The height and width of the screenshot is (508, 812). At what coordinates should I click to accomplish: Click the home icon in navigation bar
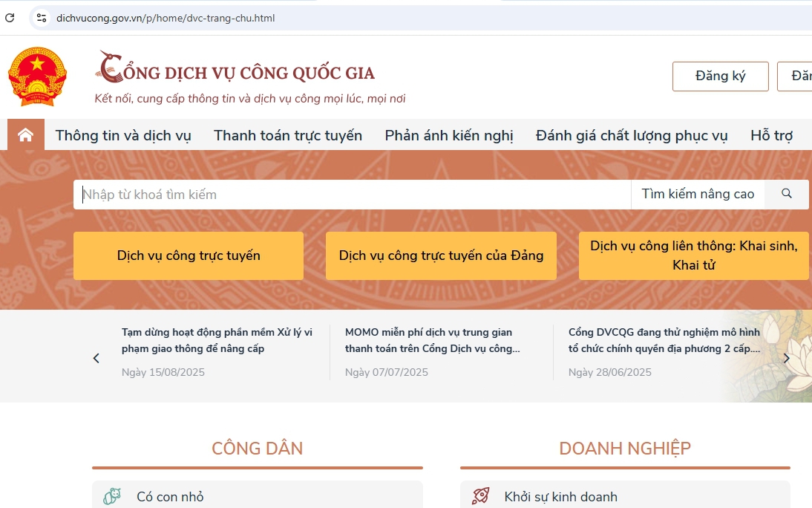pos(26,134)
